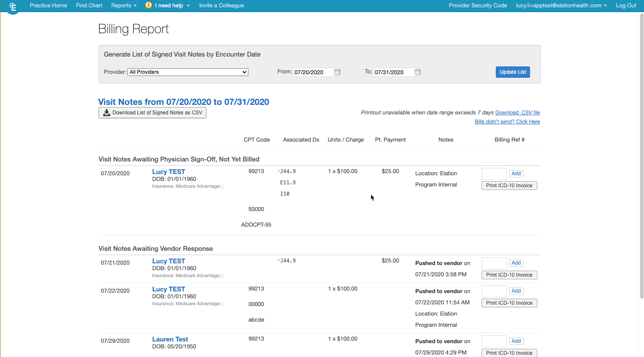The image size is (644, 357).
Task: Open the To date calendar picker
Action: pyautogui.click(x=418, y=72)
